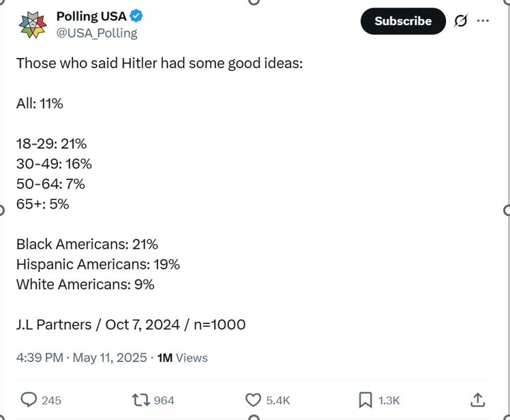Click the bottom-center image resize handle
Image resolution: width=510 pixels, height=420 pixels.
pyautogui.click(x=254, y=417)
